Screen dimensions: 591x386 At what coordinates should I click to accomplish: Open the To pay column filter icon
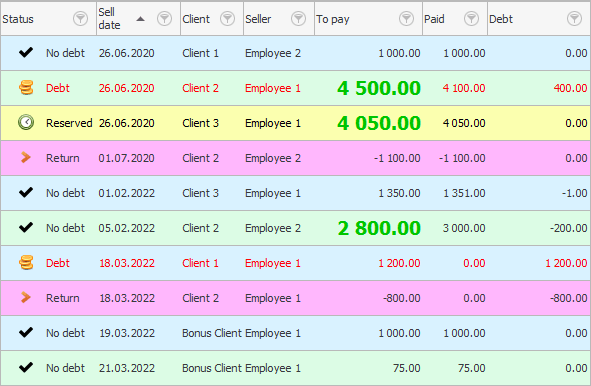click(406, 18)
